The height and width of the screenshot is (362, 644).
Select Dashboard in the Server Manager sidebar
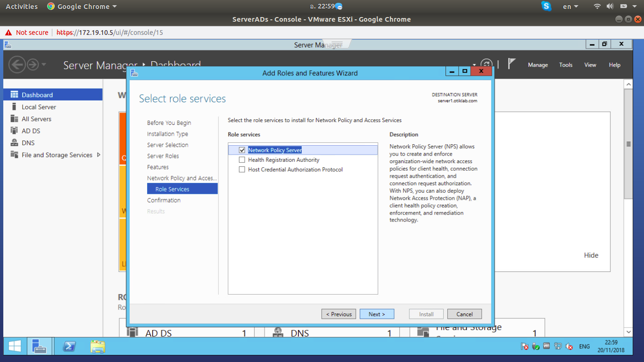pyautogui.click(x=53, y=95)
